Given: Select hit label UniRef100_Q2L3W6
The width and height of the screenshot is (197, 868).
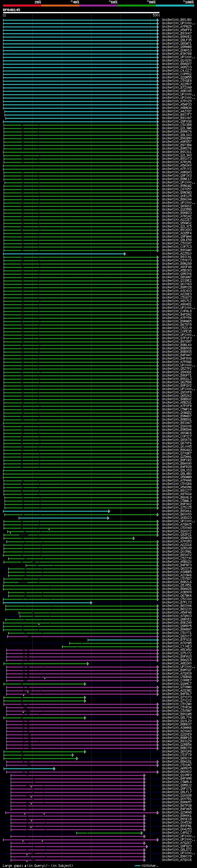Looking at the screenshot, I should tap(177, 128).
